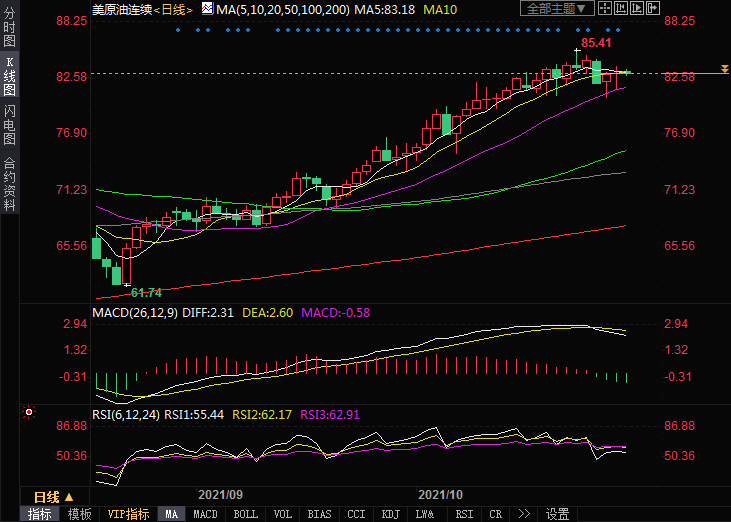Expand the 日线 period selector at bottom left
Image resolution: width=731 pixels, height=522 pixels.
(53, 497)
